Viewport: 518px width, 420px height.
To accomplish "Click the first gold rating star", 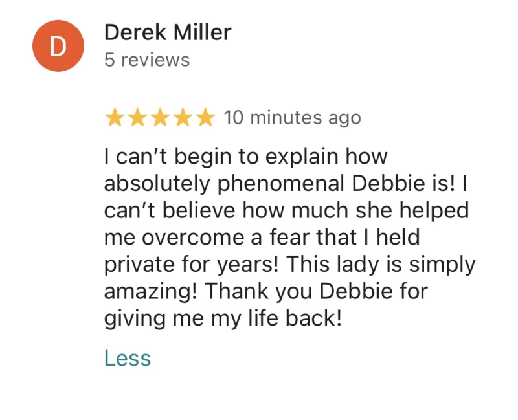I will (115, 117).
